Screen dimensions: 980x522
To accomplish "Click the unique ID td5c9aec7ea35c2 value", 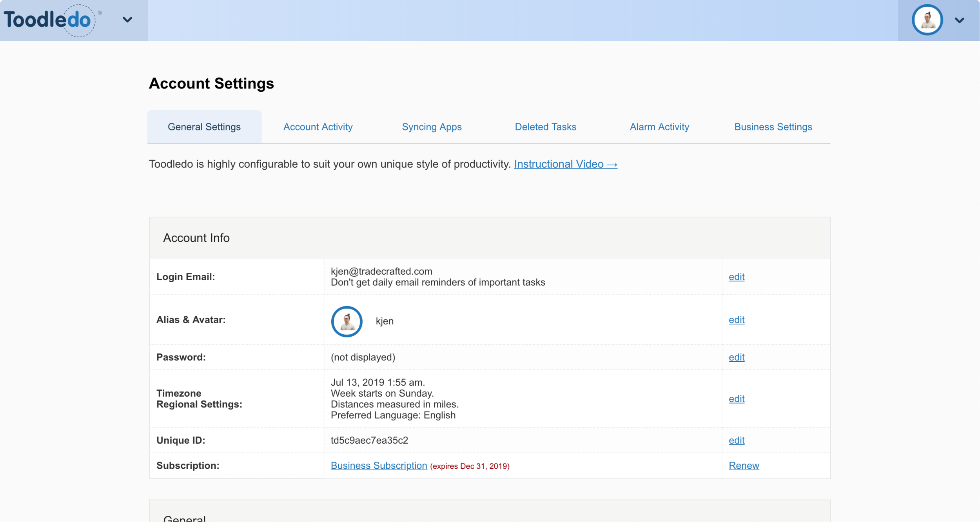I will (x=369, y=440).
